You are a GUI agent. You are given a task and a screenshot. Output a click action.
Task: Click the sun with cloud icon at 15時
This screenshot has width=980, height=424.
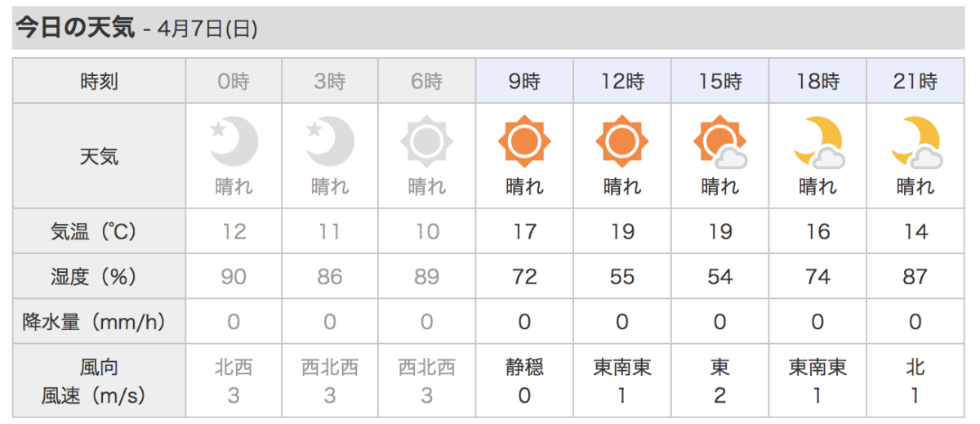point(719,143)
